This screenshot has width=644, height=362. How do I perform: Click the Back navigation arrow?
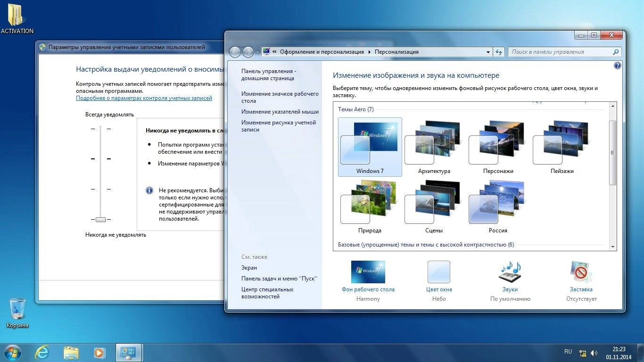coord(235,52)
